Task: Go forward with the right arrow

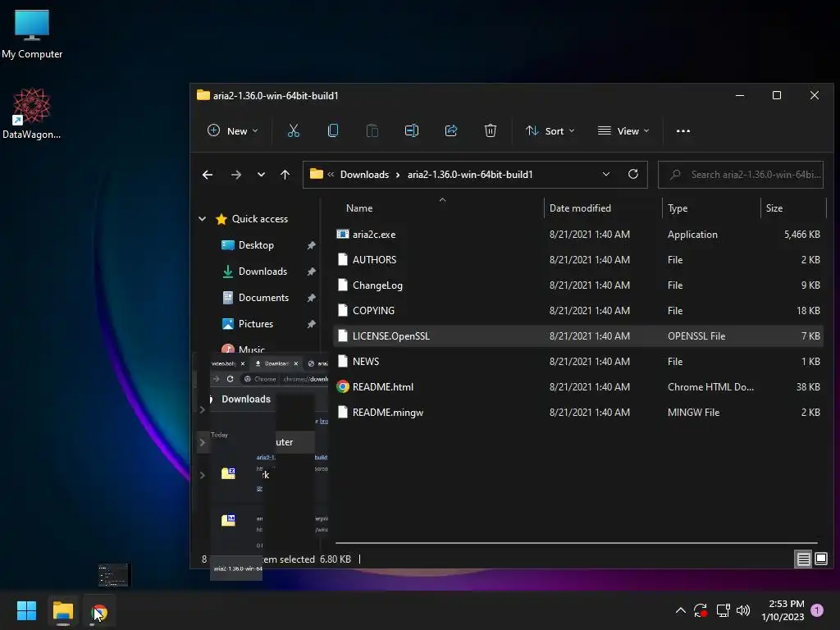Action: [235, 175]
